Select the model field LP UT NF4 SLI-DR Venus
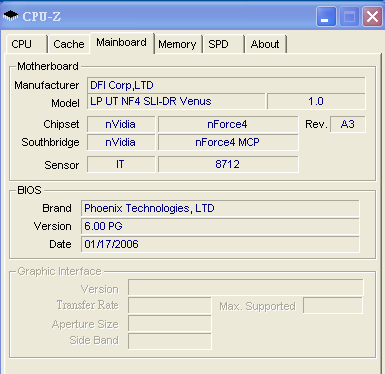The image size is (385, 374). (x=176, y=101)
